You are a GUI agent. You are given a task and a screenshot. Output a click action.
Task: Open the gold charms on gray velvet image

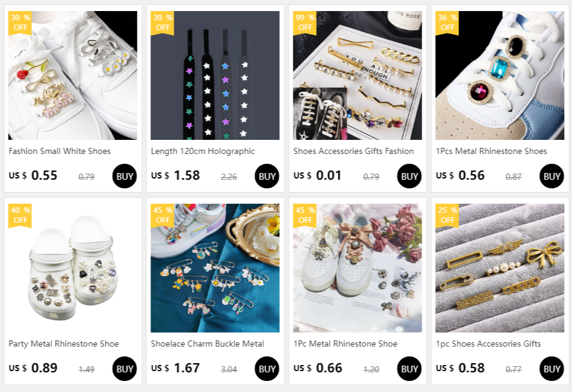[500, 268]
